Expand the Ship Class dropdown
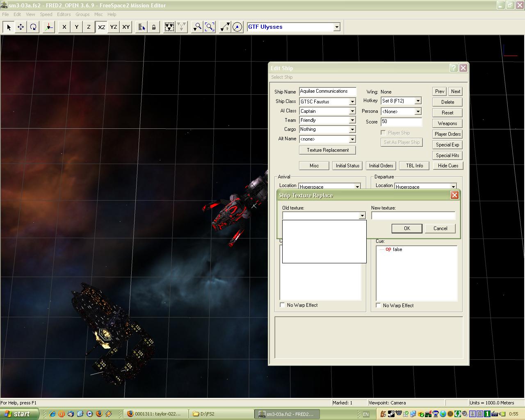This screenshot has width=525, height=420. pyautogui.click(x=352, y=102)
